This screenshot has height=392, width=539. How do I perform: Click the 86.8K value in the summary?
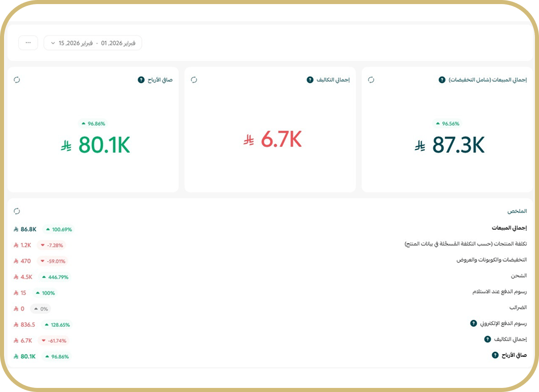coord(28,229)
